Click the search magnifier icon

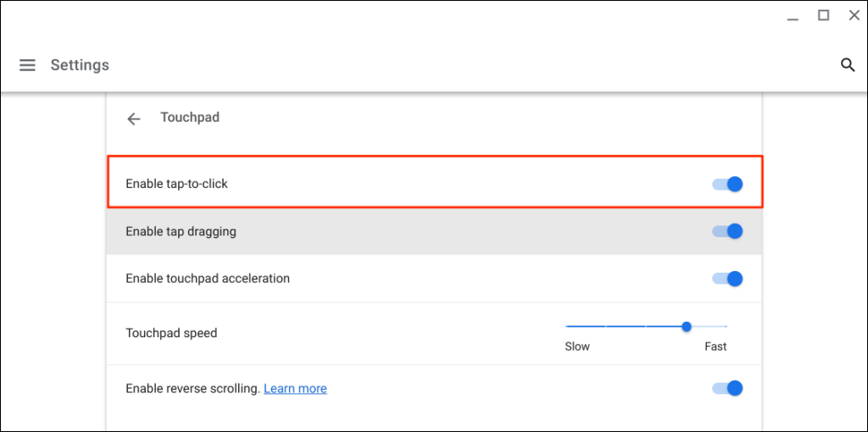pos(847,65)
